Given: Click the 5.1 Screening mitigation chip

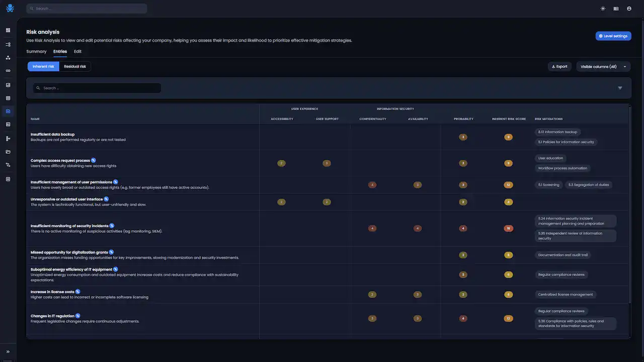Looking at the screenshot, I should (549, 185).
